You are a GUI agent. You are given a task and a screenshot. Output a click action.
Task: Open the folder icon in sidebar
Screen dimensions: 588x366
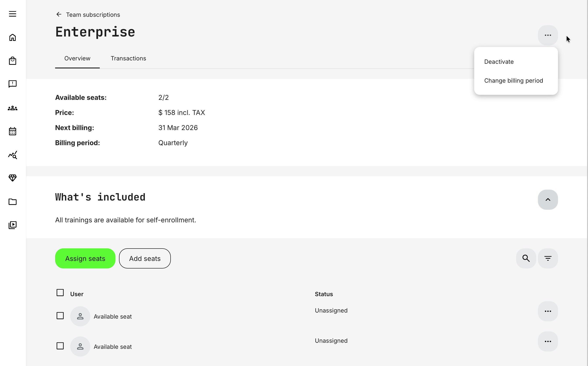point(12,202)
